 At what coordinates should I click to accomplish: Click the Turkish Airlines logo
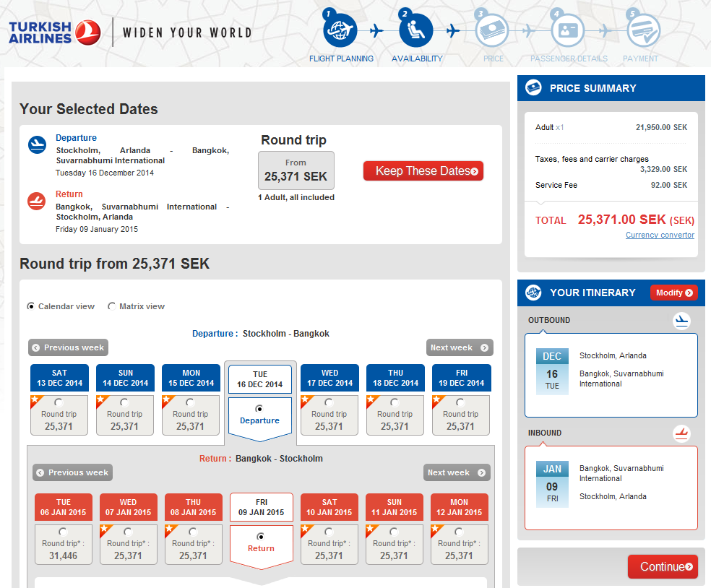point(51,33)
